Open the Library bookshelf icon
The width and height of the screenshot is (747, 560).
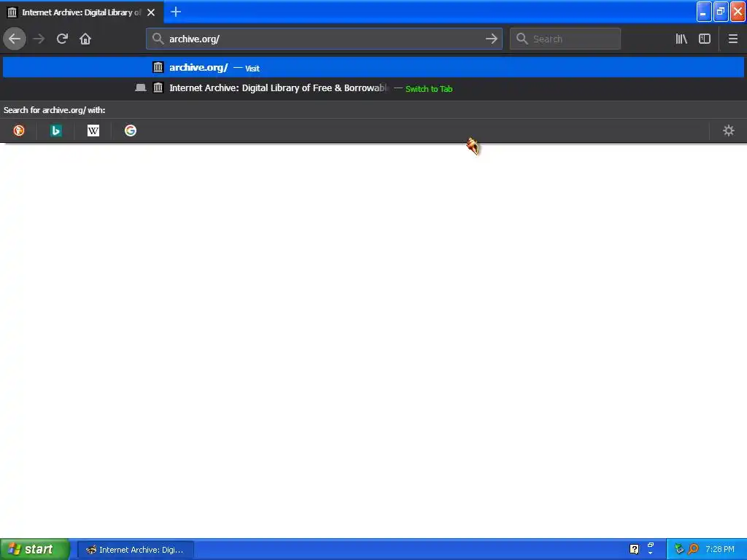pyautogui.click(x=681, y=39)
